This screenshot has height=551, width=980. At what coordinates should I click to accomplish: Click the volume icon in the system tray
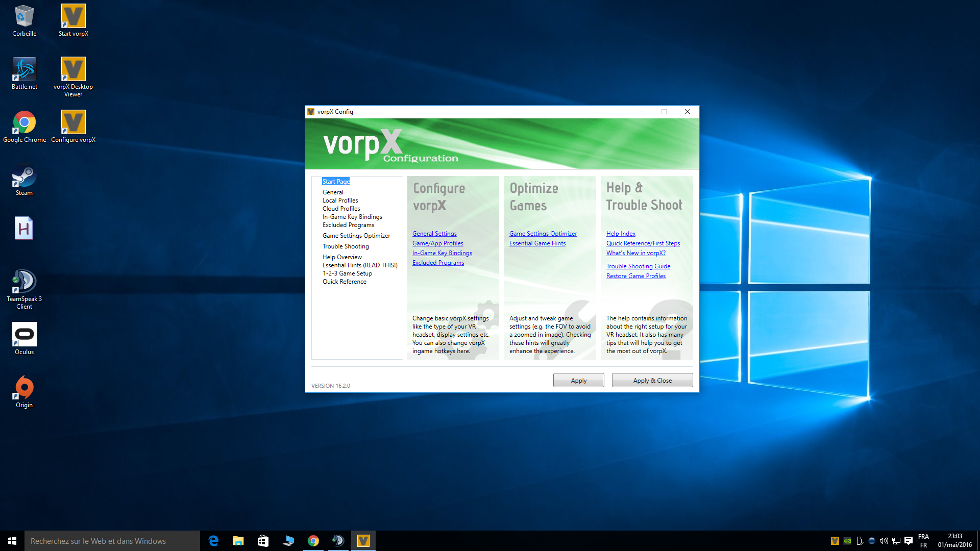pos(885,541)
